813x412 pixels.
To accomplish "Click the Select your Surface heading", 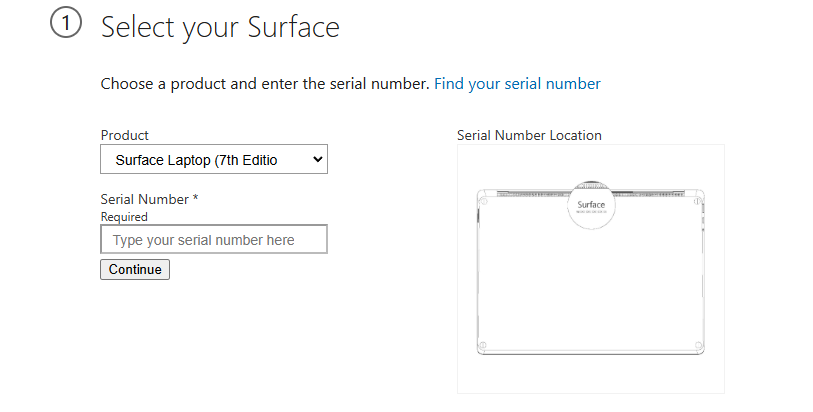I will point(220,27).
